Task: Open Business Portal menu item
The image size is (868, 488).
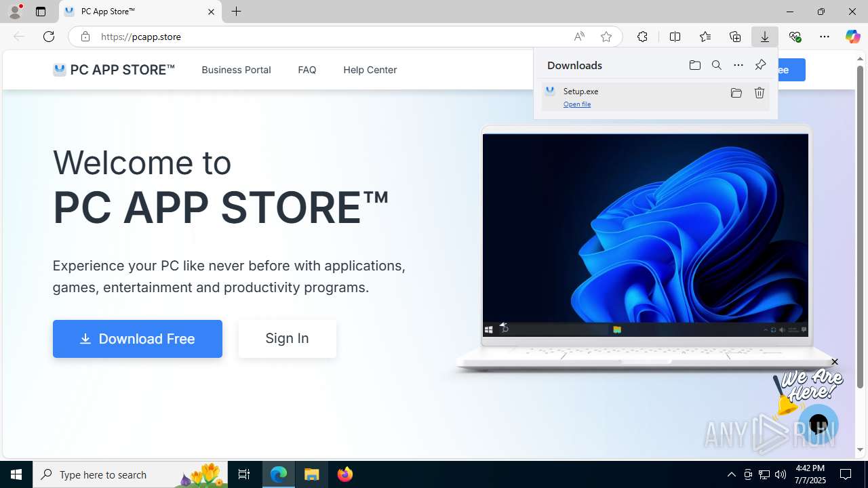Action: pos(236,70)
